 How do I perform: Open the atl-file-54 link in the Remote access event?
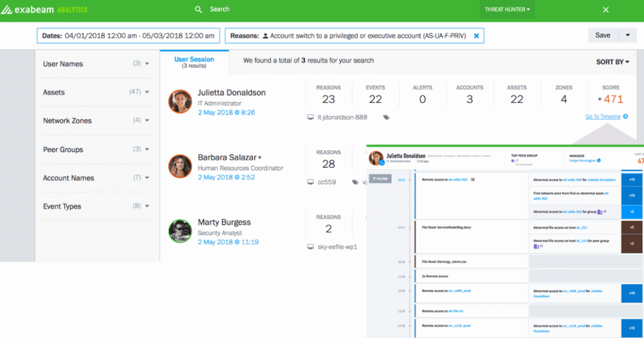click(x=456, y=312)
